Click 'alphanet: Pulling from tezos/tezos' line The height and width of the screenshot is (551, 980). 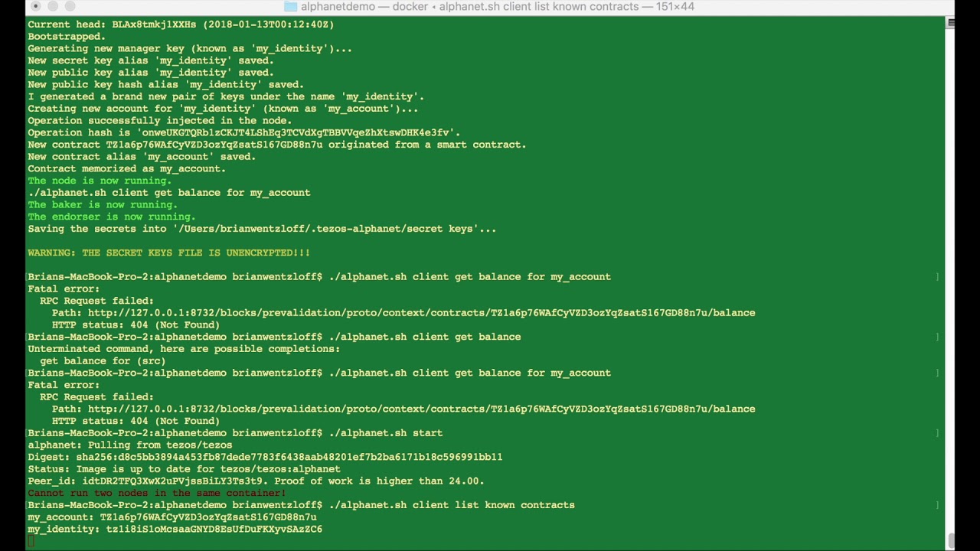[x=130, y=445]
